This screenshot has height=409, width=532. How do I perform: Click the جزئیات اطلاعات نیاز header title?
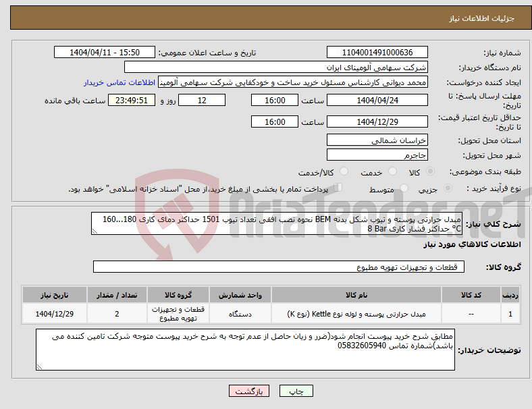click(482, 18)
